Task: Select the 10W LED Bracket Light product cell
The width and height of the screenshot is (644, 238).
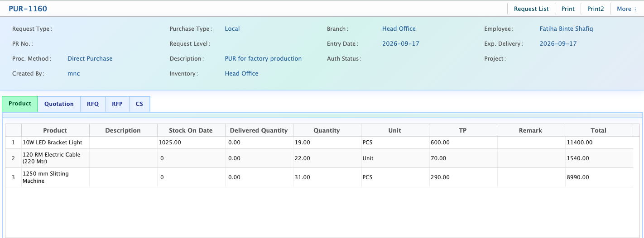Action: point(55,143)
